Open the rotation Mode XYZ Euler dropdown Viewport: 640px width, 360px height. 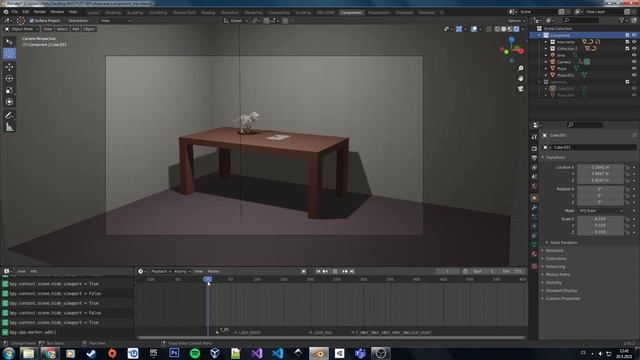(x=601, y=211)
